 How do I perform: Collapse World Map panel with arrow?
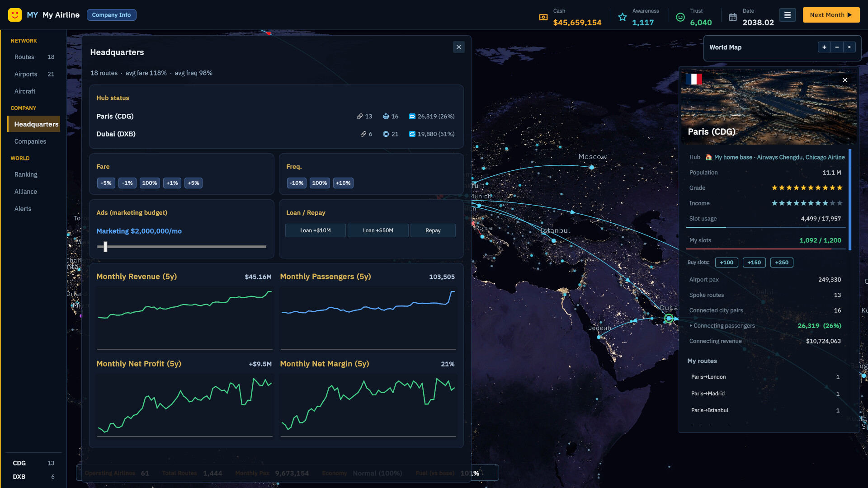click(849, 47)
